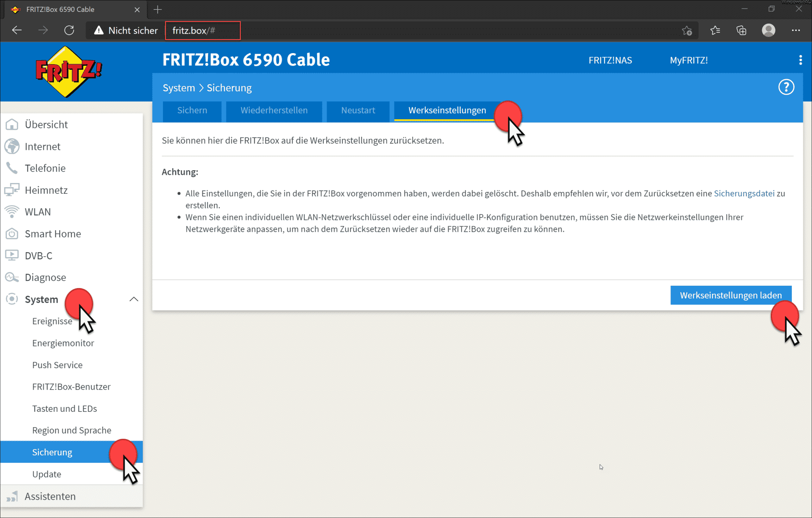The height and width of the screenshot is (518, 812).
Task: Click the FRITZ!Box 6590 Cable title
Action: pos(246,59)
